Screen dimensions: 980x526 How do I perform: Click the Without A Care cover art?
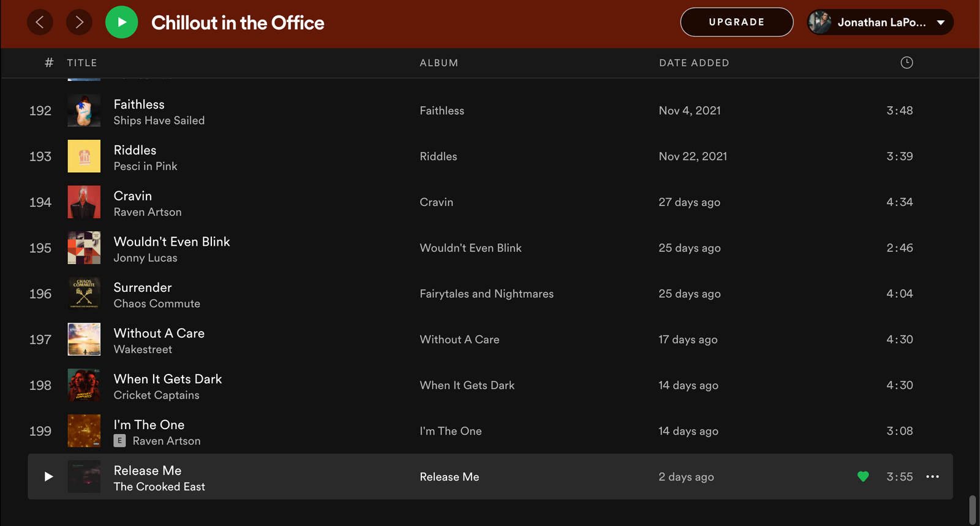click(84, 340)
